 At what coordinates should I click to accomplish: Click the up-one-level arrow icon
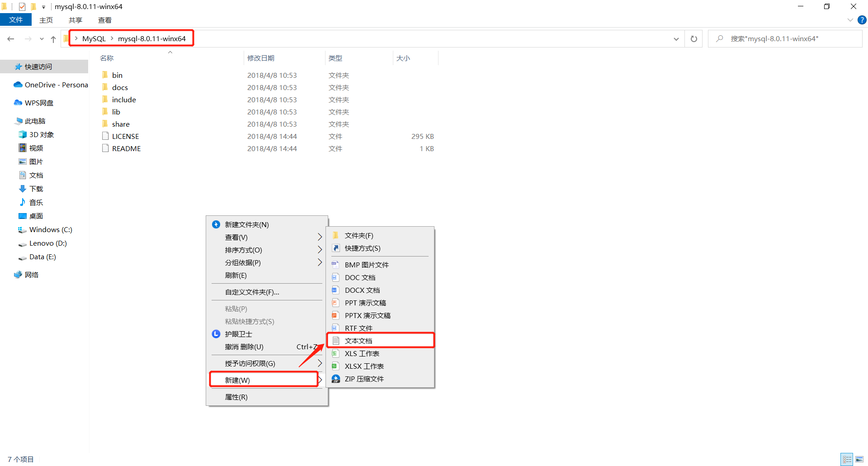point(53,39)
